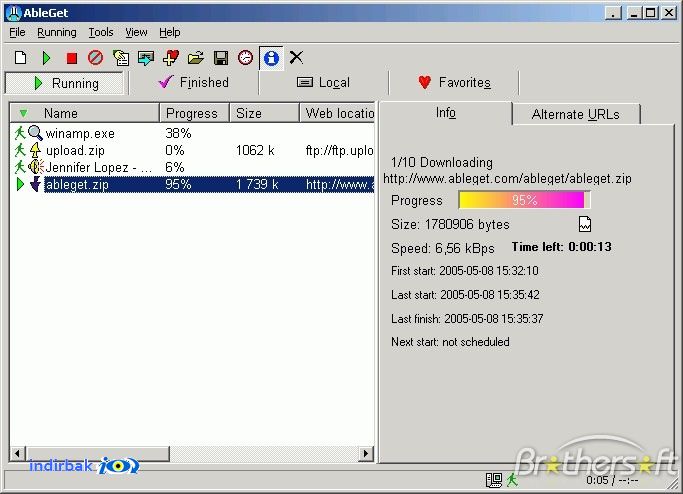Switch to the Favorites tab
Viewport: 683px width, 494px height.
tap(454, 82)
